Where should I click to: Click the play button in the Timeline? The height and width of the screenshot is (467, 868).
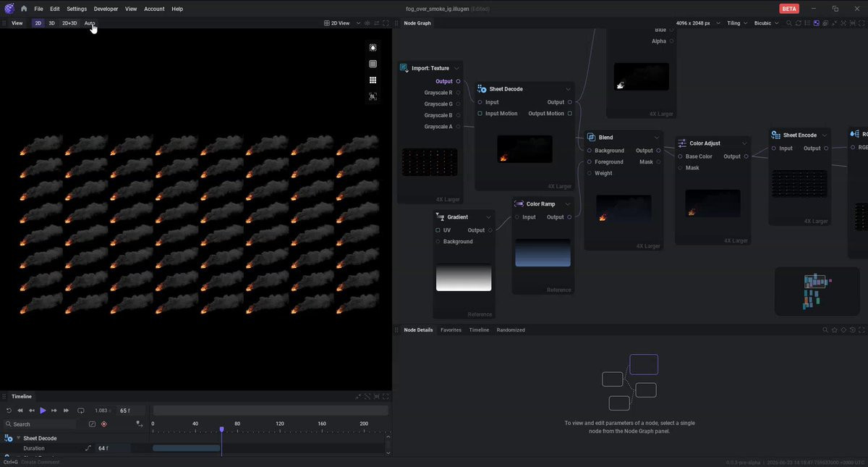pyautogui.click(x=43, y=411)
